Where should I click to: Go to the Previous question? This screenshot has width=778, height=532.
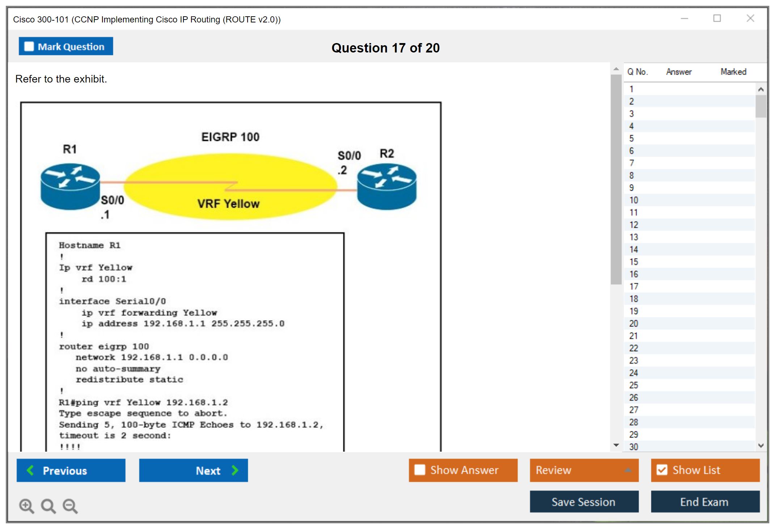point(71,470)
